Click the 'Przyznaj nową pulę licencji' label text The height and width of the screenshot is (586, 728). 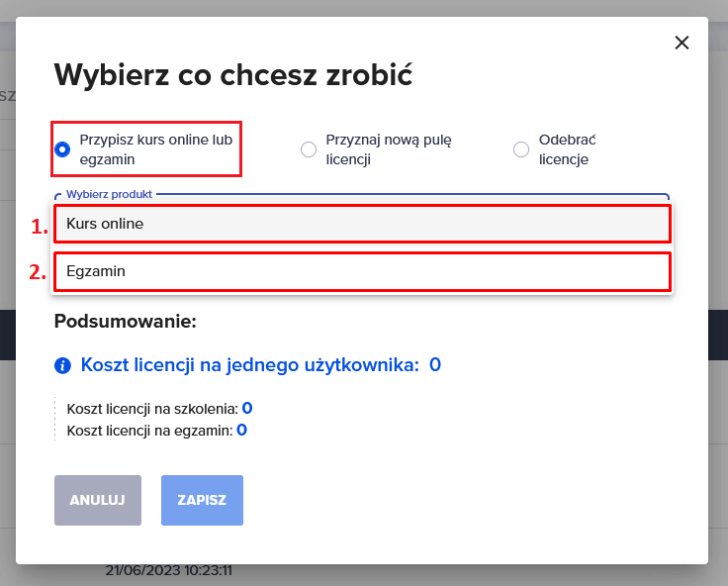pyautogui.click(x=389, y=149)
